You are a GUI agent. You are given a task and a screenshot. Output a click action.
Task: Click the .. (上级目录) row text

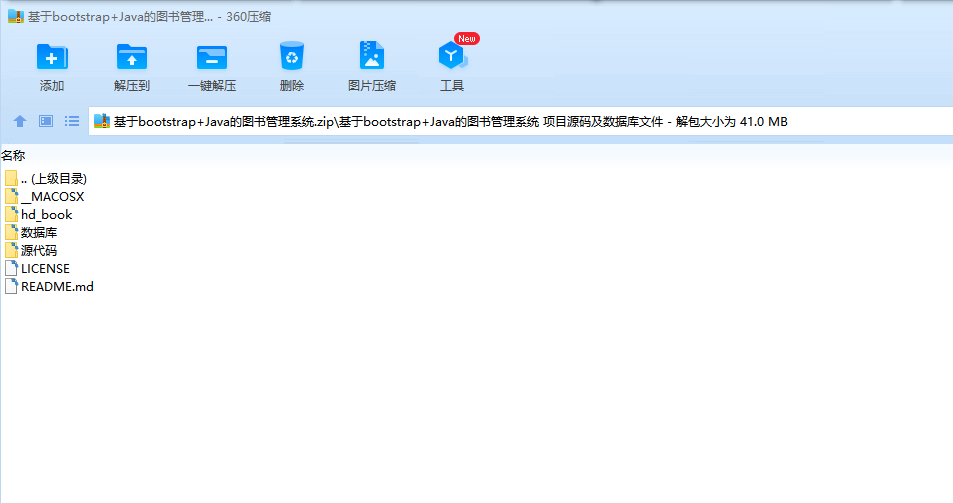click(x=53, y=179)
